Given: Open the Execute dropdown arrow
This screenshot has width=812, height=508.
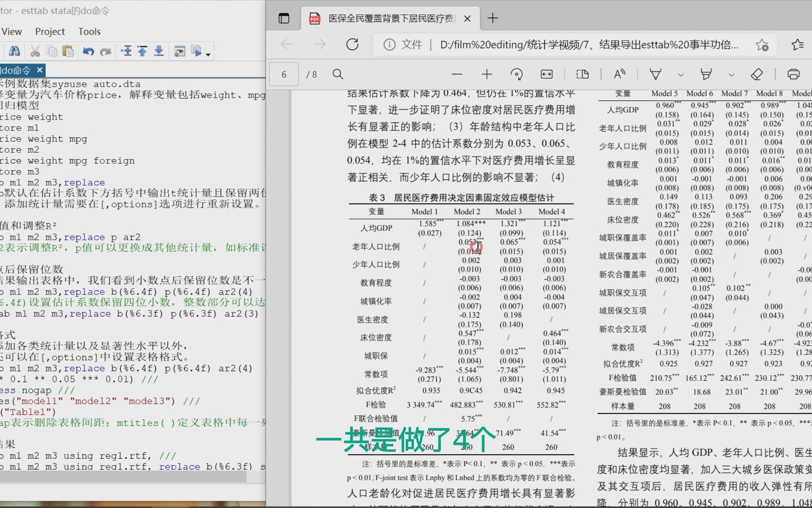Looking at the screenshot, I should click(208, 55).
